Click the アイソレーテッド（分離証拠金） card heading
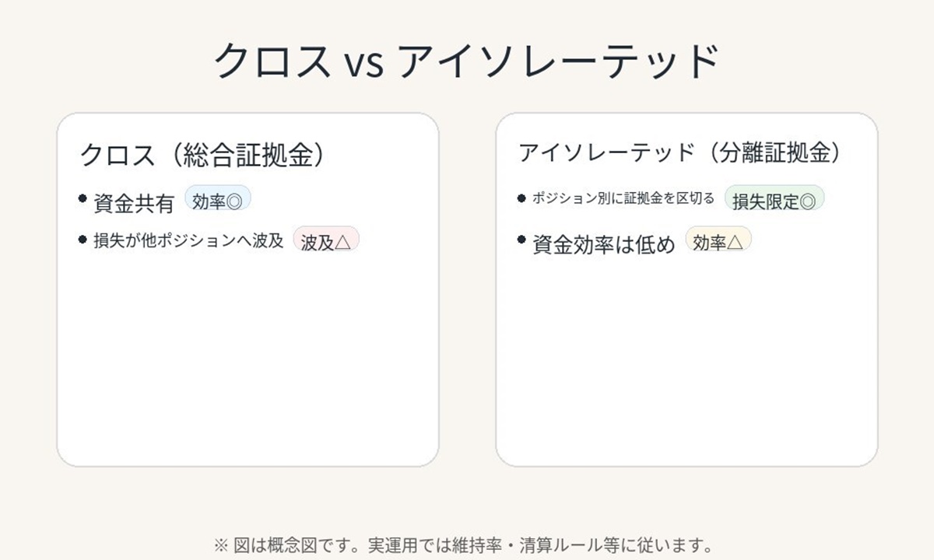The height and width of the screenshot is (560, 934). 681,152
